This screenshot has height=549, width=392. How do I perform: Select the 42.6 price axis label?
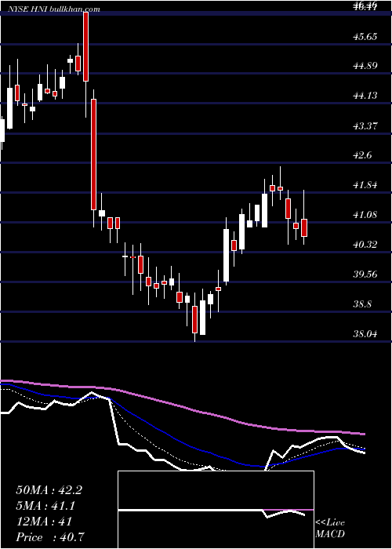click(x=362, y=155)
